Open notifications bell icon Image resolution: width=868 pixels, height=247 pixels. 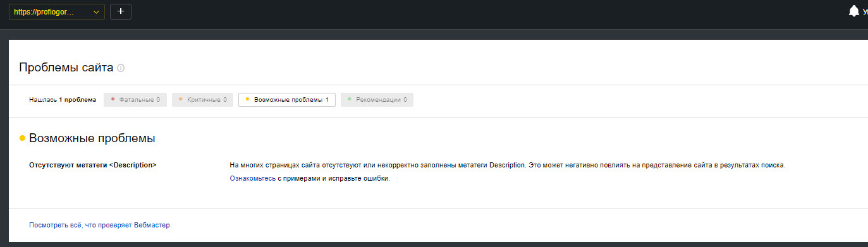click(x=854, y=11)
